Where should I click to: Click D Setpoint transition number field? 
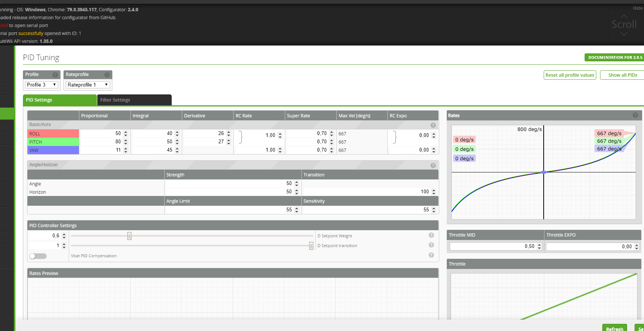pyautogui.click(x=48, y=246)
